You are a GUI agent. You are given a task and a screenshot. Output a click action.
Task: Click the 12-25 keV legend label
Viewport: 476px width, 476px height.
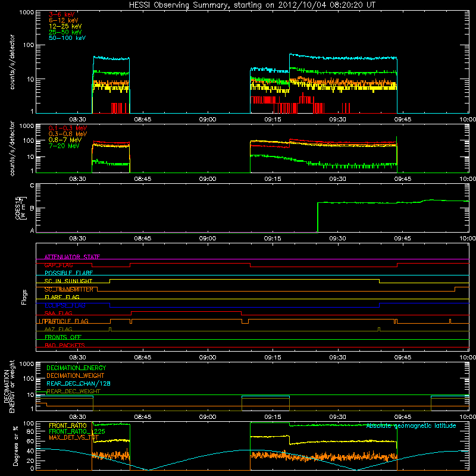point(65,26)
